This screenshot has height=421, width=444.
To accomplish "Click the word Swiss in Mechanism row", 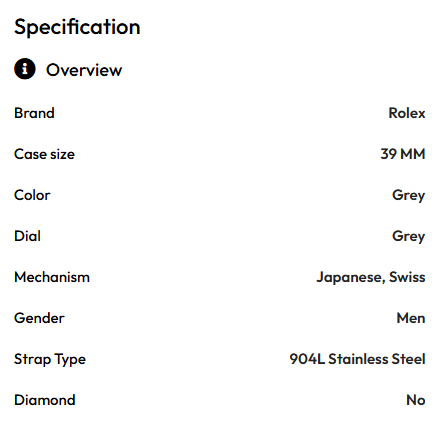I will [x=407, y=277].
